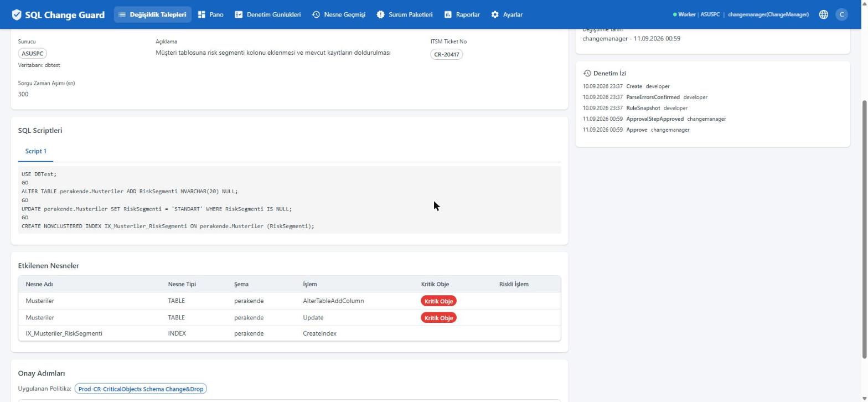
Task: Click the AlterTableAddColumn operation cell
Action: click(333, 301)
